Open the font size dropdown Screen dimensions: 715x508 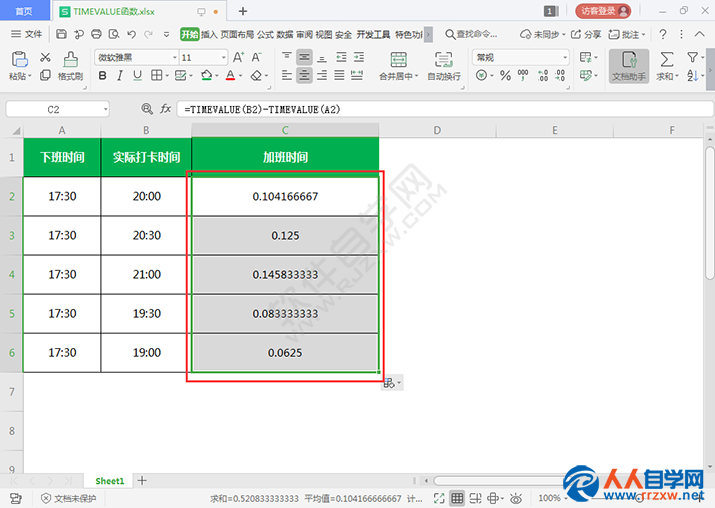223,57
